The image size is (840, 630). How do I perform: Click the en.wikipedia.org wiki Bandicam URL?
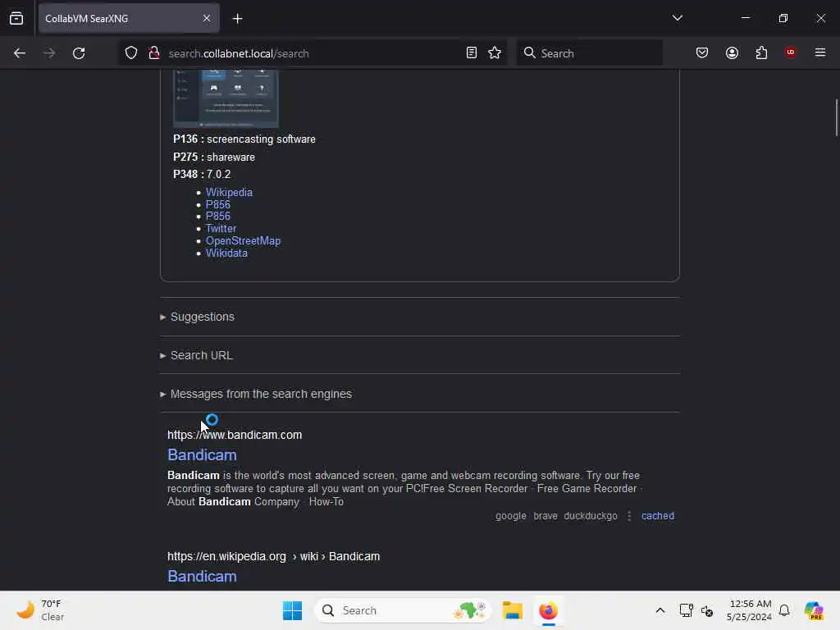[x=273, y=557]
